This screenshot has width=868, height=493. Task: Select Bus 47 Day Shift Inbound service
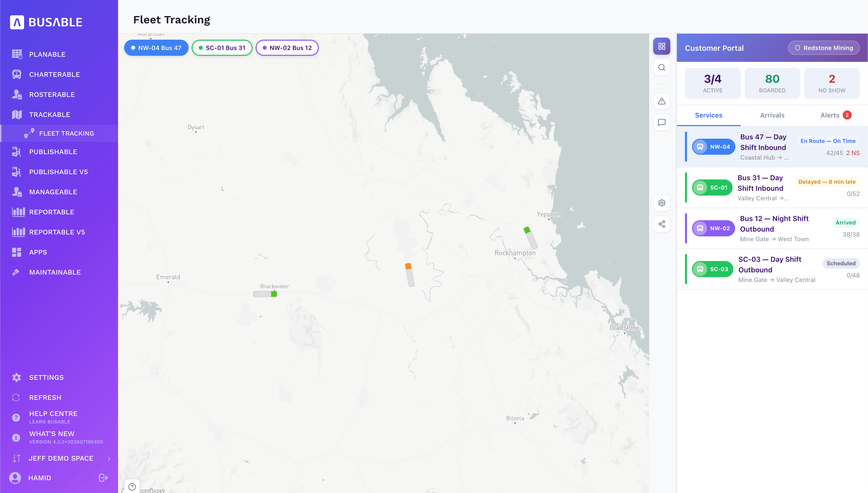click(x=772, y=147)
